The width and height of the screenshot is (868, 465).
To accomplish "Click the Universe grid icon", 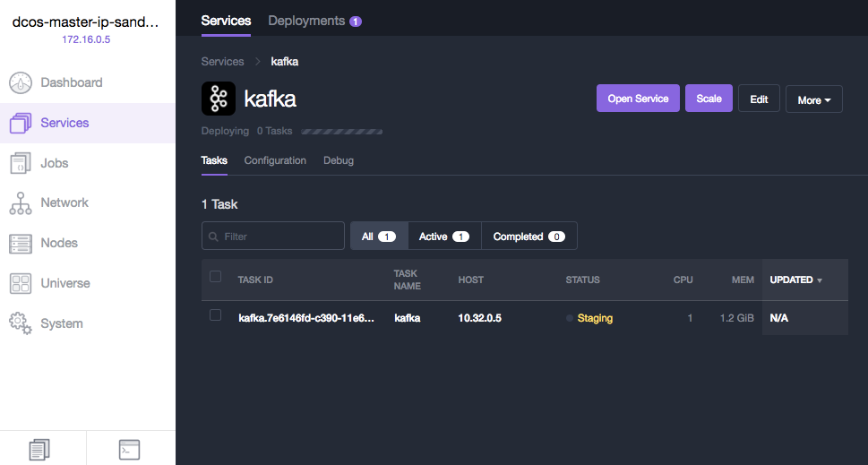I will [x=21, y=283].
